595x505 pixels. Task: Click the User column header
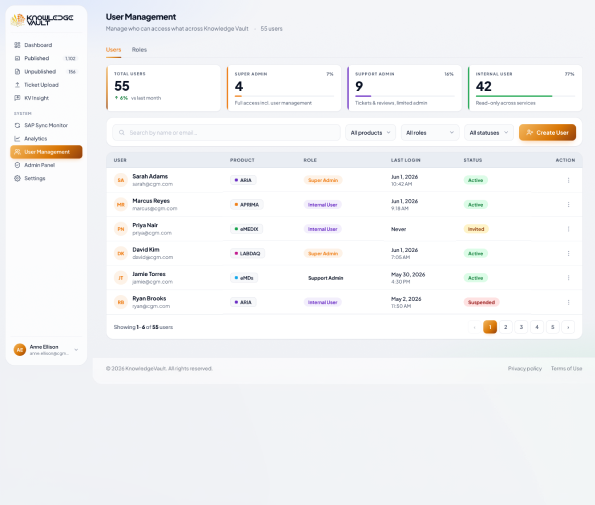pyautogui.click(x=120, y=160)
